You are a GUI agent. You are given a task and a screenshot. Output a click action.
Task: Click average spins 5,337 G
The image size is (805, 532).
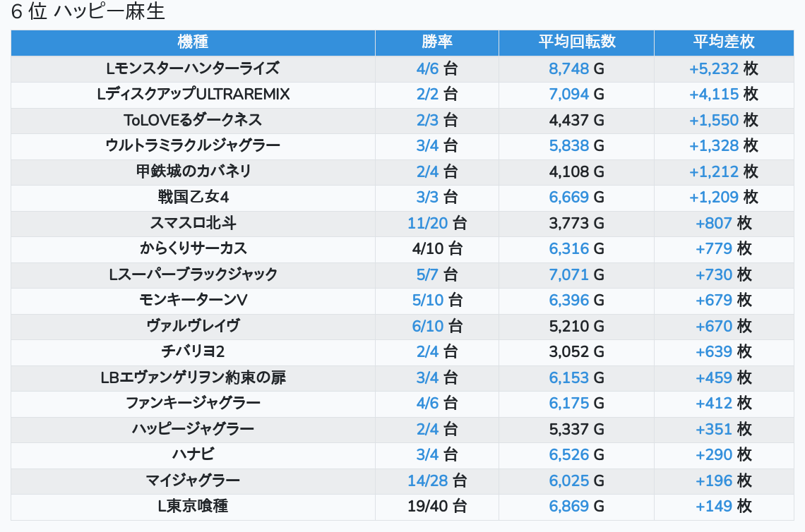576,429
